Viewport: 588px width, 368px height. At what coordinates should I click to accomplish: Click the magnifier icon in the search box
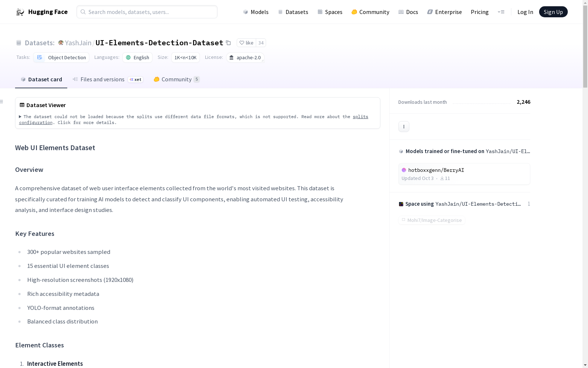point(83,12)
